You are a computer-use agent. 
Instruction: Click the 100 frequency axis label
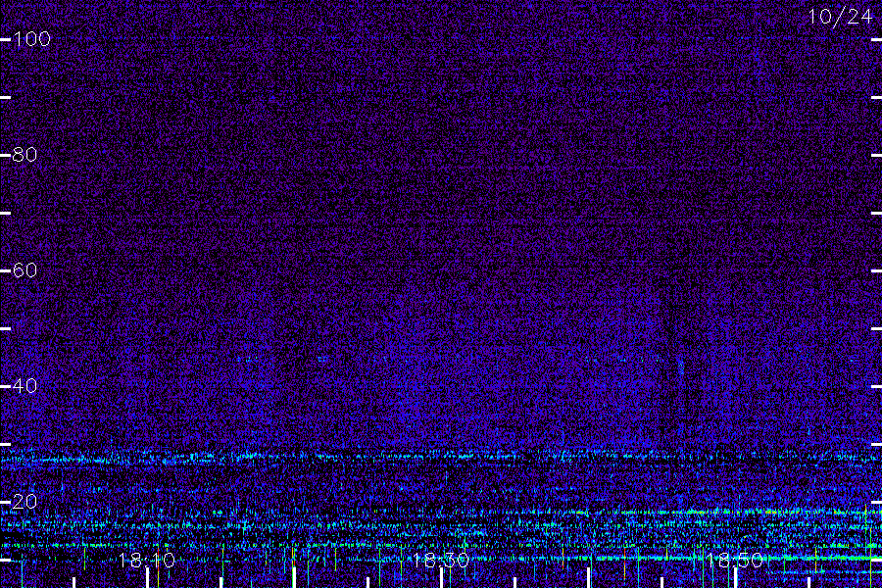pyautogui.click(x=31, y=39)
